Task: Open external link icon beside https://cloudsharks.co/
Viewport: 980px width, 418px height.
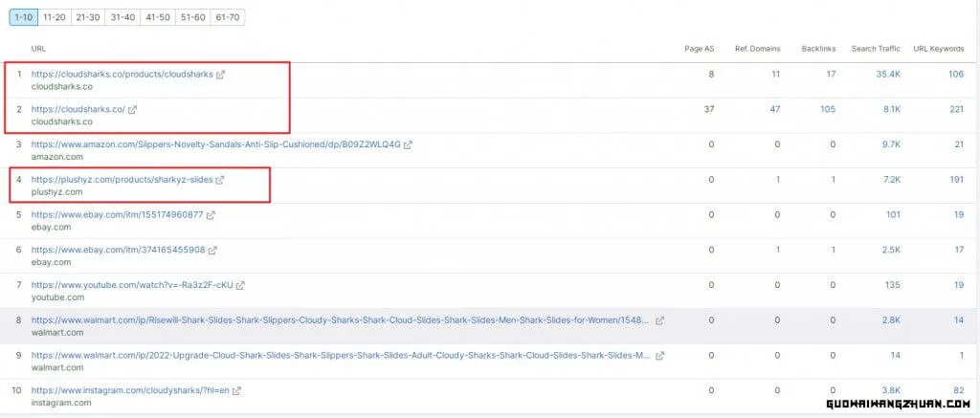Action: tap(132, 109)
